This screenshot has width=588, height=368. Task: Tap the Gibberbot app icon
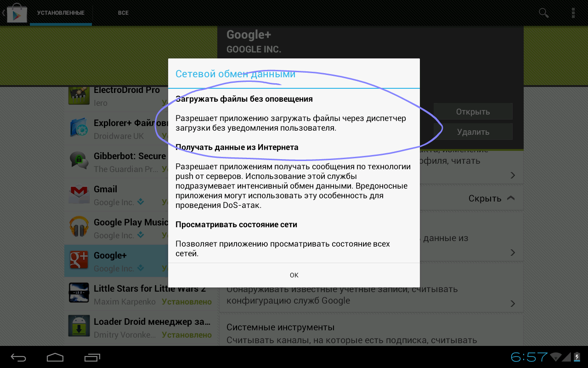pos(79,161)
